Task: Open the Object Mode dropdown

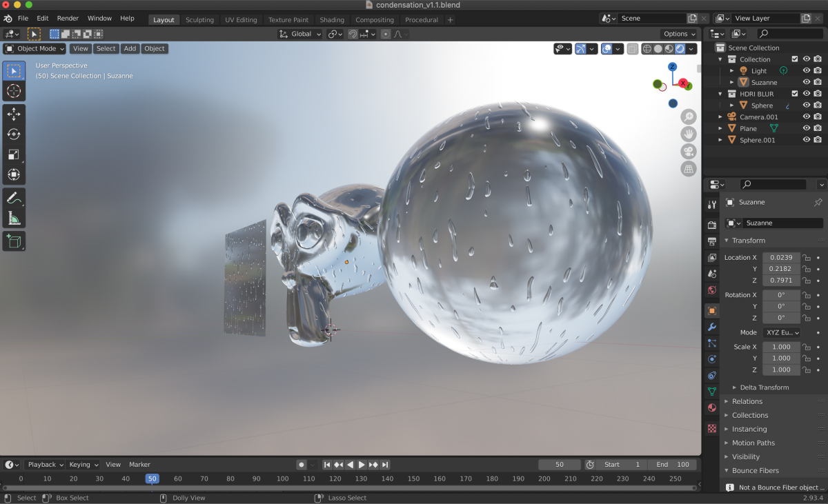Action: tap(34, 49)
